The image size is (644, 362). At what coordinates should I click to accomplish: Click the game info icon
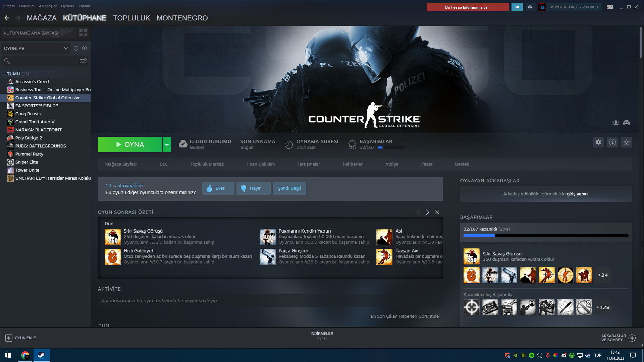click(x=612, y=142)
